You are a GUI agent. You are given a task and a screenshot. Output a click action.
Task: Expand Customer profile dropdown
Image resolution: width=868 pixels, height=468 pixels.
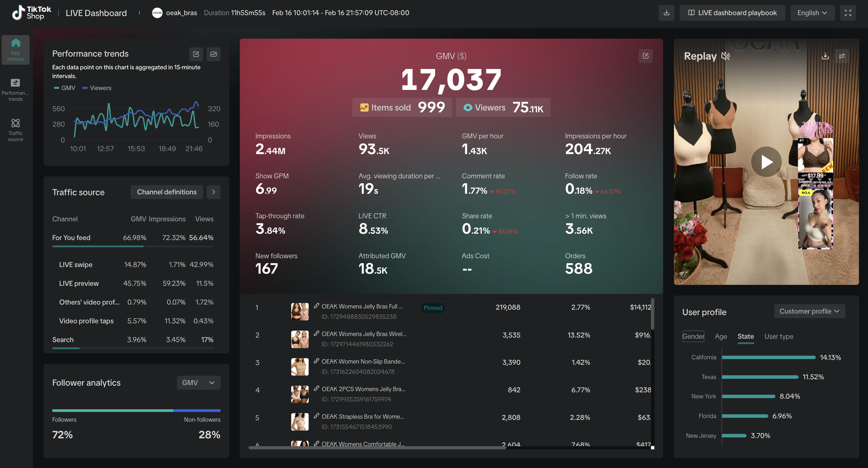pos(809,311)
